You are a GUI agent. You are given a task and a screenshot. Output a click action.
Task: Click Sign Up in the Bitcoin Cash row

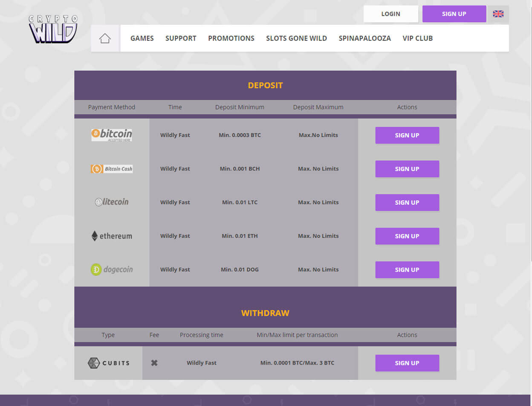[407, 169]
